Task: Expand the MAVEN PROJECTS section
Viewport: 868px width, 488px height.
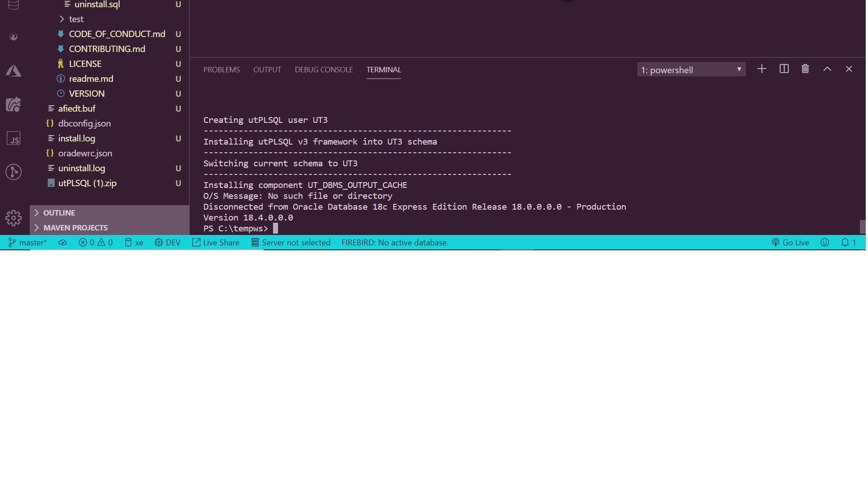Action: 75,228
